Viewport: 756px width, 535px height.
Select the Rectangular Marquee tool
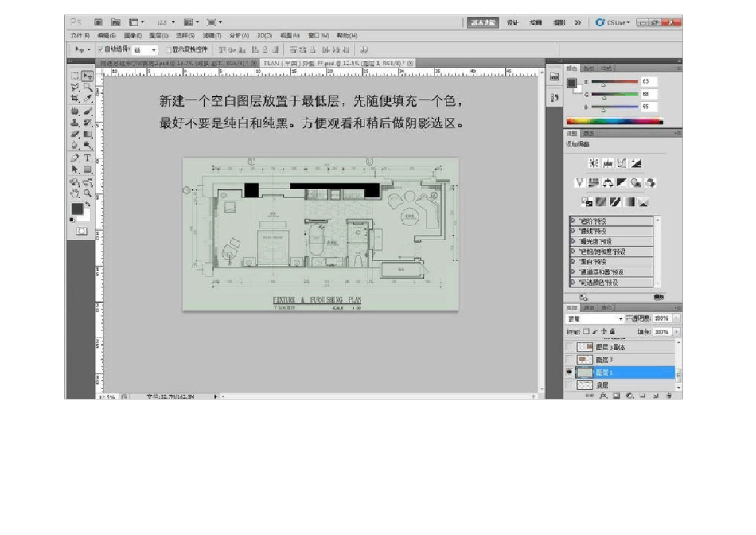click(x=75, y=76)
